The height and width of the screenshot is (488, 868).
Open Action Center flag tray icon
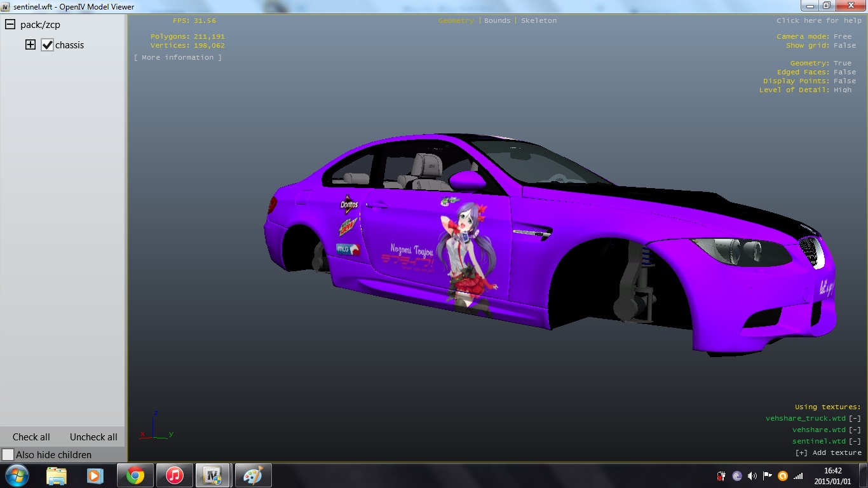tap(768, 475)
